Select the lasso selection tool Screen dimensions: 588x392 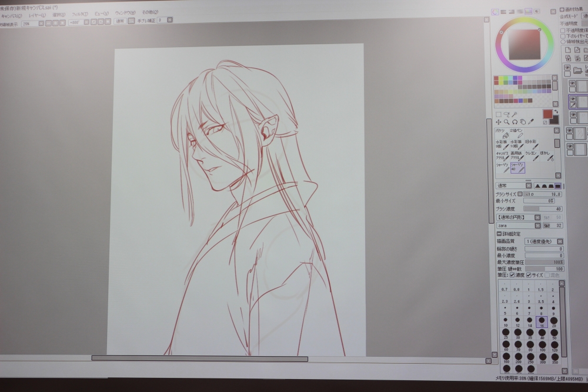[x=507, y=115]
